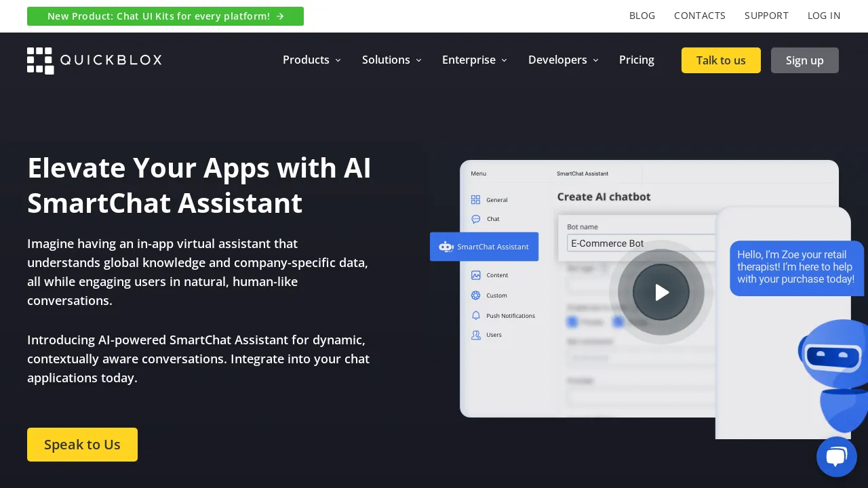Viewport: 868px width, 488px height.
Task: Open the chat widget in the bottom corner
Action: pos(837,456)
